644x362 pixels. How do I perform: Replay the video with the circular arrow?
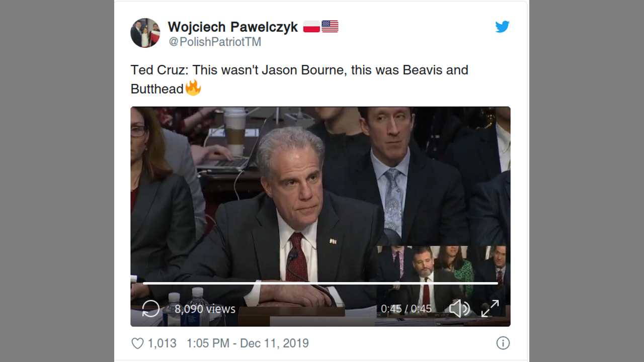[151, 308]
